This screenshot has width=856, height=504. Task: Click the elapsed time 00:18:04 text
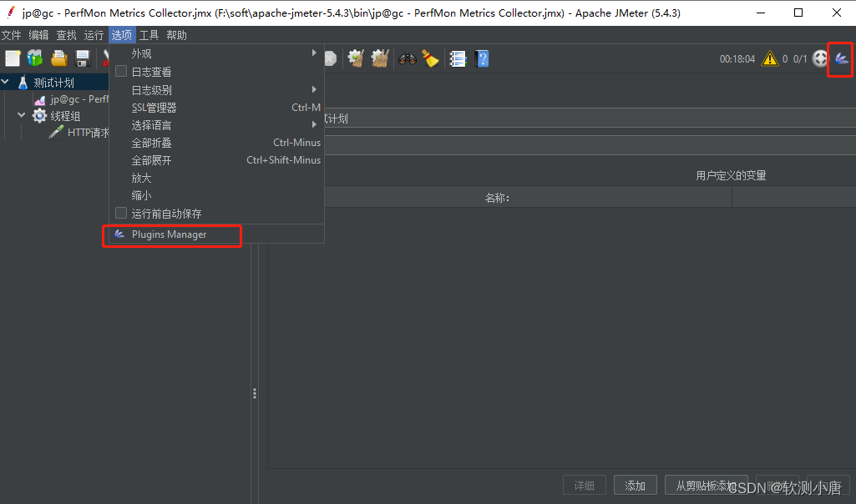pyautogui.click(x=737, y=59)
